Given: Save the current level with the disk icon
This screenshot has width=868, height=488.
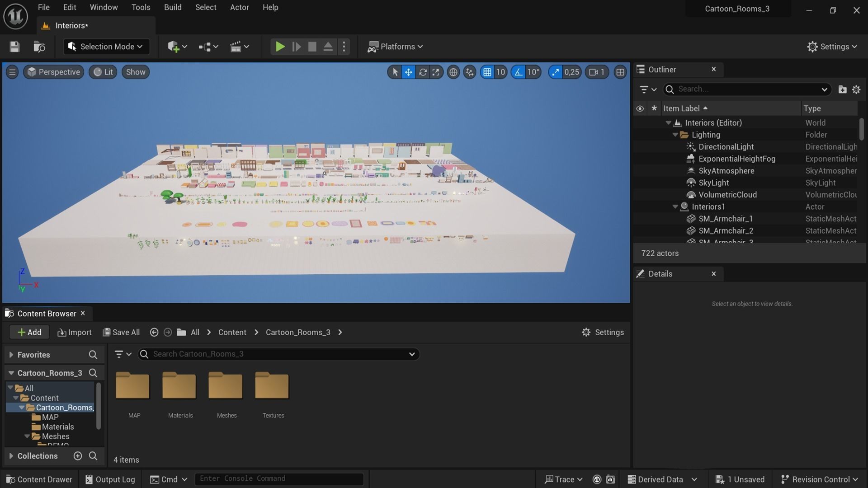Looking at the screenshot, I should click(14, 47).
